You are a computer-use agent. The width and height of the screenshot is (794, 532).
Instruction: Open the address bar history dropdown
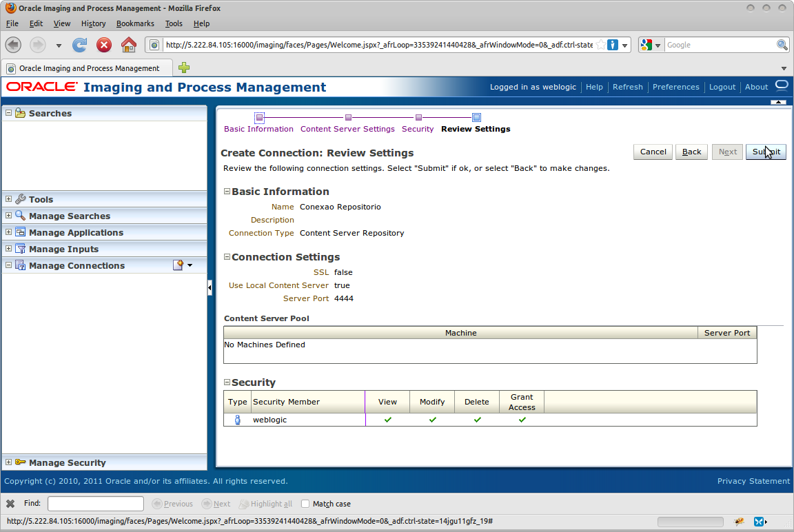point(625,45)
